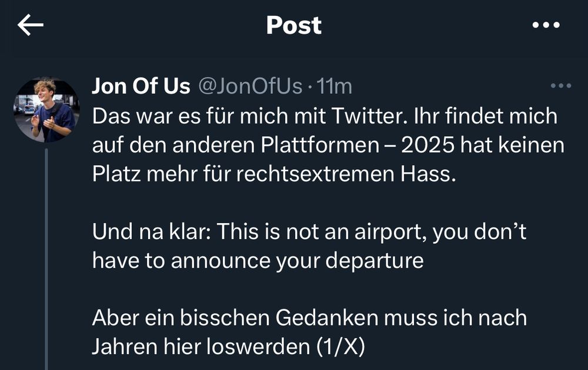Click the @JonOfUs handle

pyautogui.click(x=250, y=87)
